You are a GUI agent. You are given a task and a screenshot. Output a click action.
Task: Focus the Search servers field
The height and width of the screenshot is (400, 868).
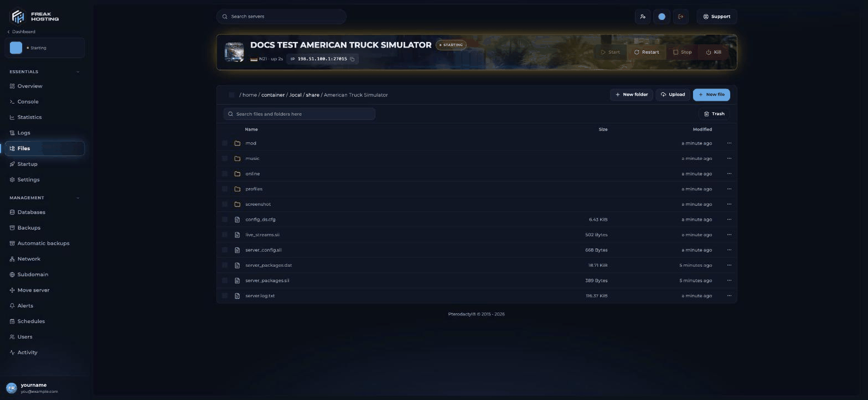(281, 17)
